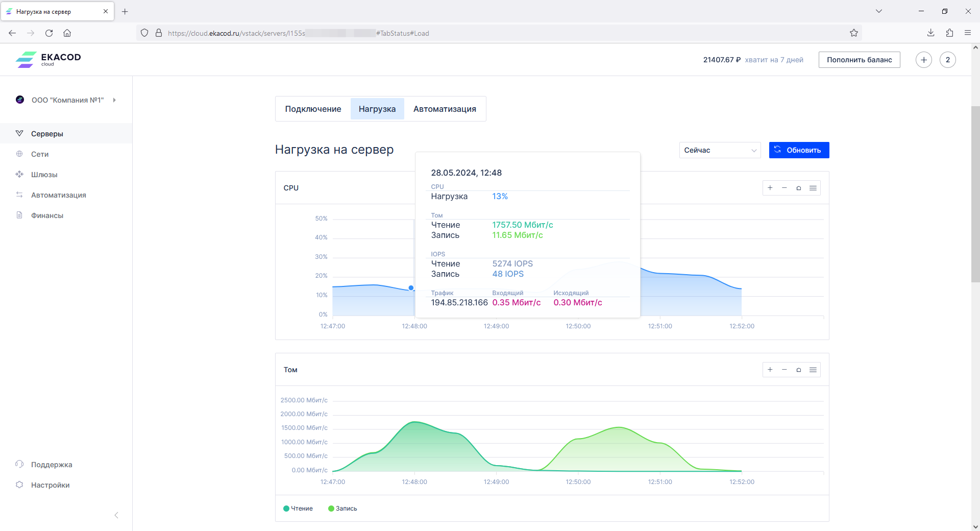Toggle Чтение series in chart legend
This screenshot has height=531, width=980.
[298, 509]
